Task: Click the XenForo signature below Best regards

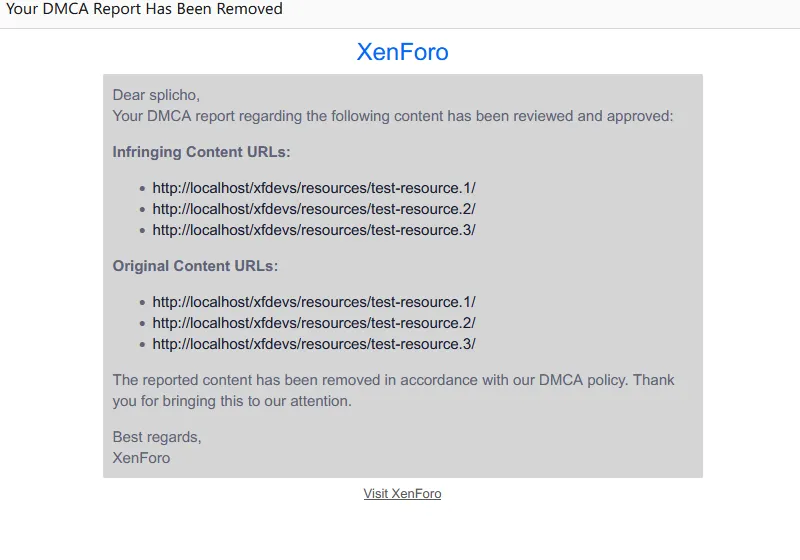Action: [x=141, y=458]
